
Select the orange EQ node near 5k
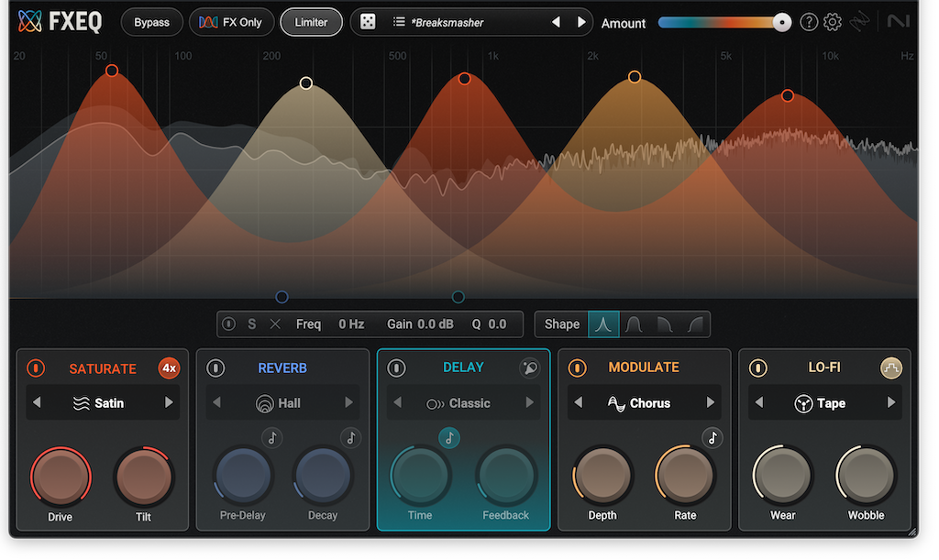(x=788, y=95)
